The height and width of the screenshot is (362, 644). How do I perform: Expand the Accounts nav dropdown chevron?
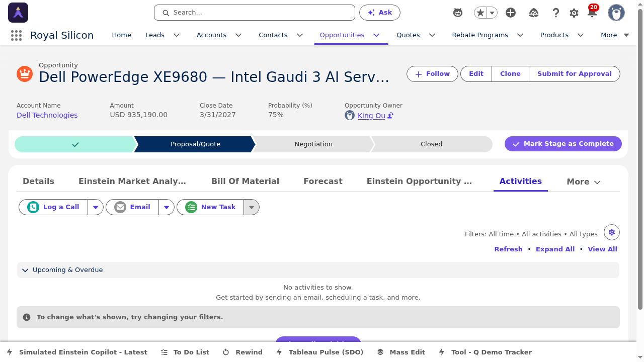[x=238, y=35]
